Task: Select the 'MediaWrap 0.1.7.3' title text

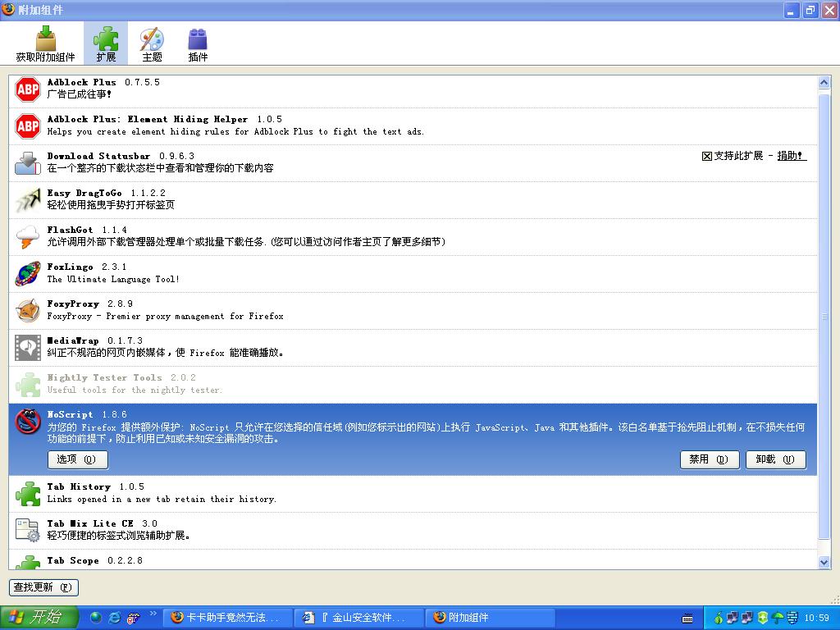Action: click(x=95, y=340)
